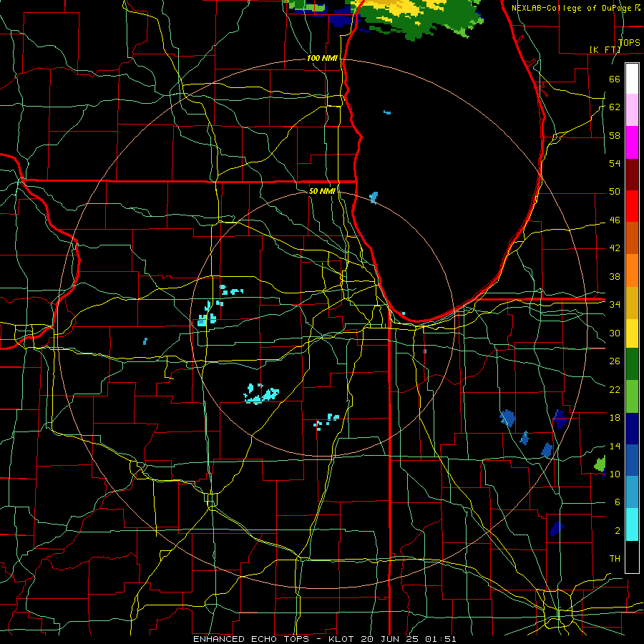Select the TH threshold legend label

coord(615,559)
